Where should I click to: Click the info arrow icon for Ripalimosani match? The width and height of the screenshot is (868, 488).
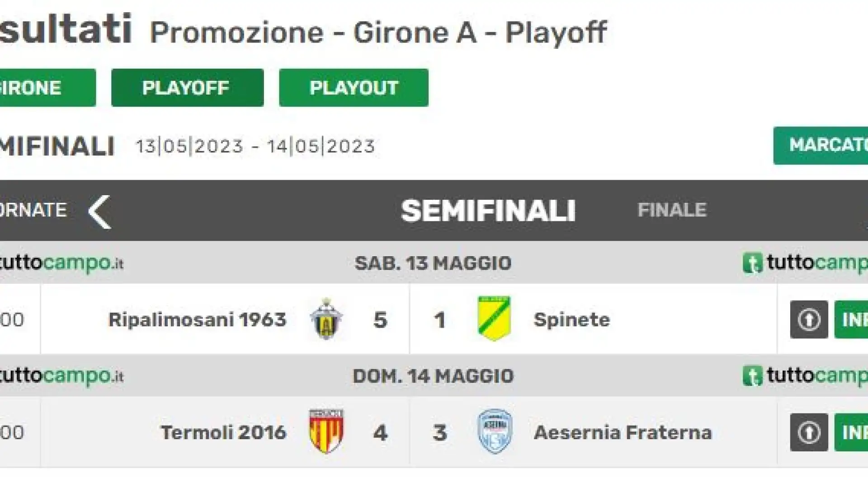pos(809,319)
